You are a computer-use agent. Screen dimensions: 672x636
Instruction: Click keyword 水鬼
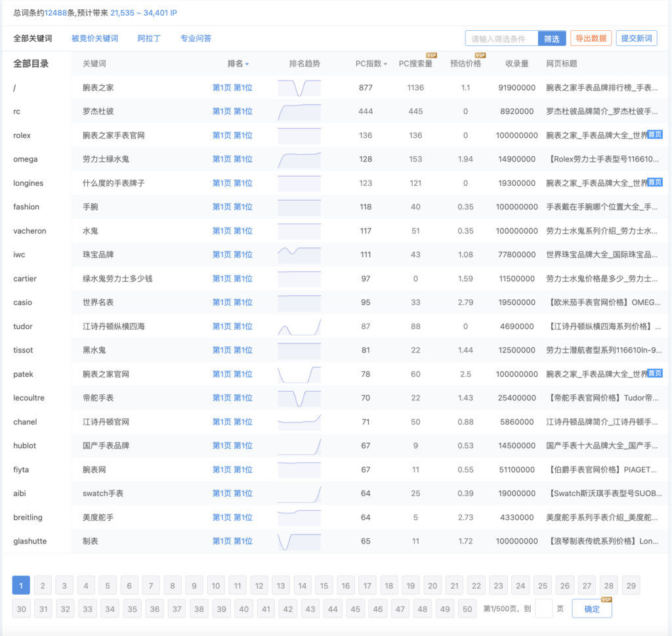(91, 230)
